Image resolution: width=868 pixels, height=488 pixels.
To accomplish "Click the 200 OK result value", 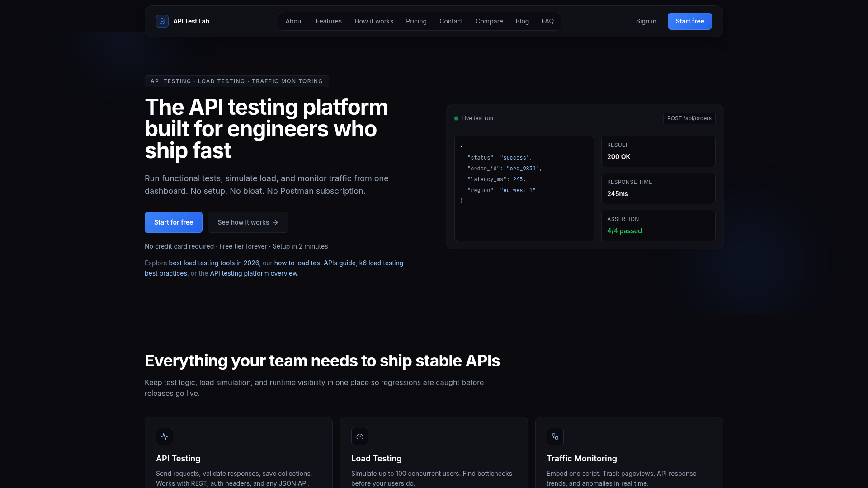I will pyautogui.click(x=618, y=157).
